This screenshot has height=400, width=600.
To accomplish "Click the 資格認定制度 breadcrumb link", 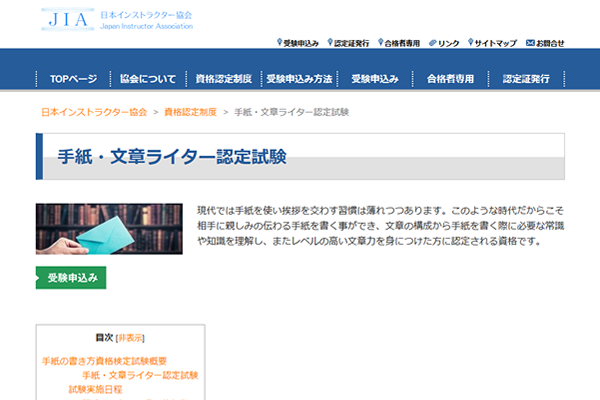I will 190,112.
